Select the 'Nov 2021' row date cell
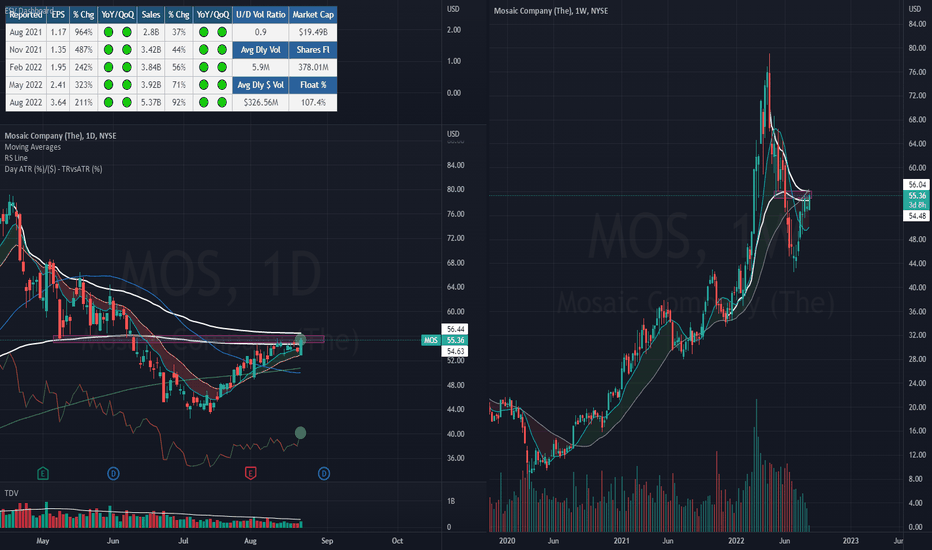The image size is (932, 550). [x=26, y=50]
